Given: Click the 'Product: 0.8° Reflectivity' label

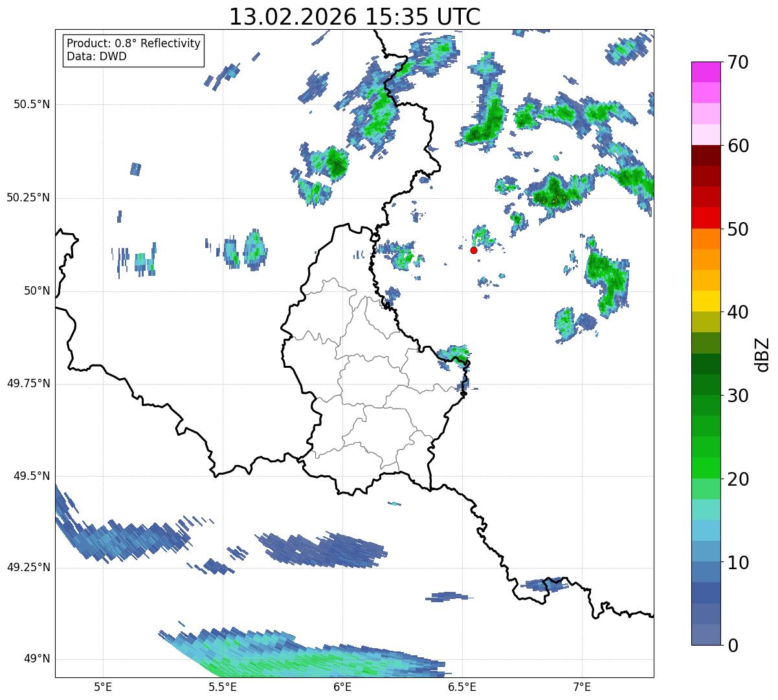Looking at the screenshot, I should coord(134,43).
